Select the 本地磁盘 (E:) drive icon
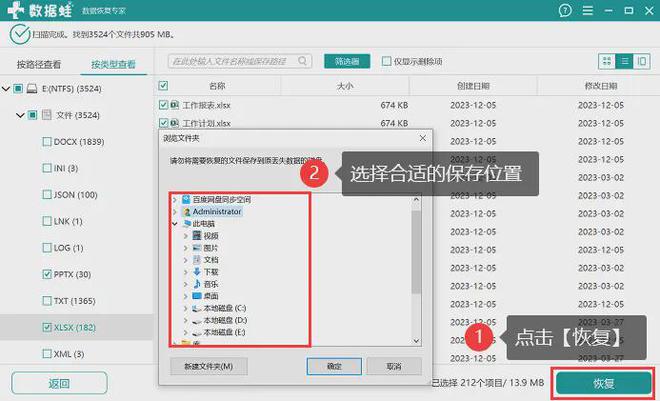This screenshot has height=401, width=660. click(x=197, y=333)
